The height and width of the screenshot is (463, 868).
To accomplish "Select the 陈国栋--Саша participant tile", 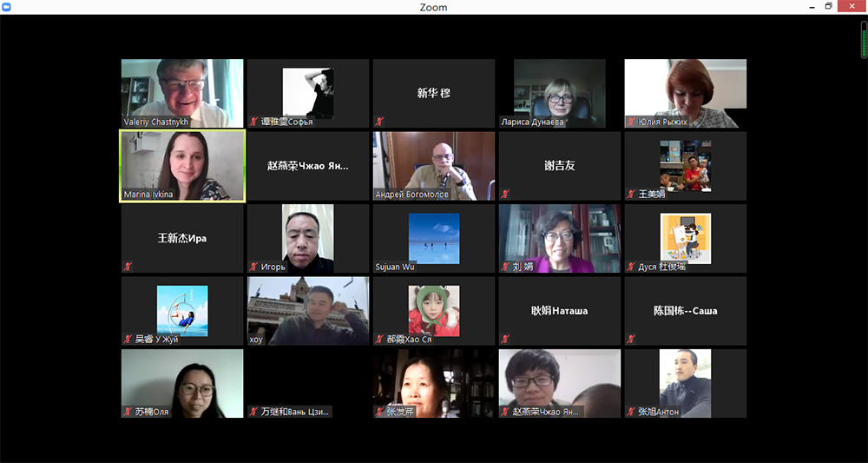I will tap(686, 310).
